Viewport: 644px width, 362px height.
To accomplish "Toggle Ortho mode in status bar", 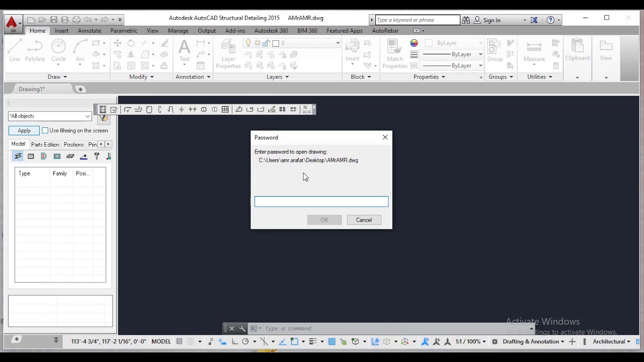I will 234,341.
